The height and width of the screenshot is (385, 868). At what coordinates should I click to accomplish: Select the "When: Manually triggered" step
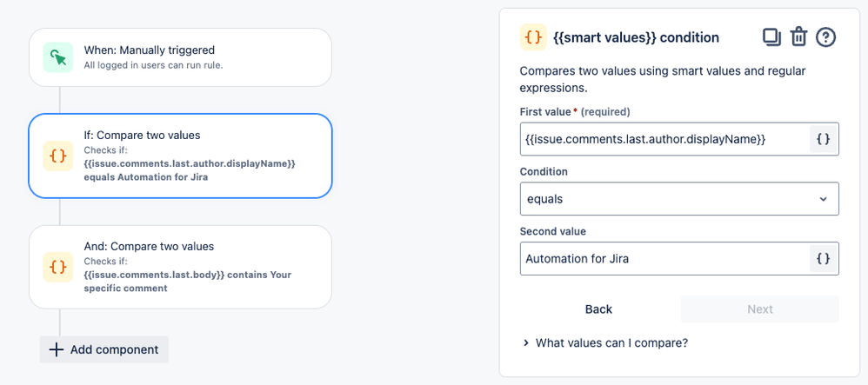pos(180,57)
